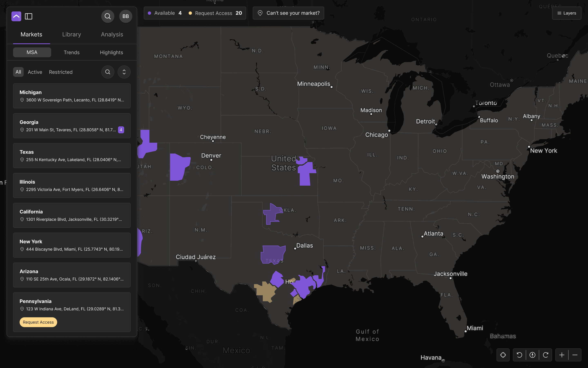Screen dimensions: 588x368
Task: Toggle the sidebar panel icon
Action: click(29, 16)
